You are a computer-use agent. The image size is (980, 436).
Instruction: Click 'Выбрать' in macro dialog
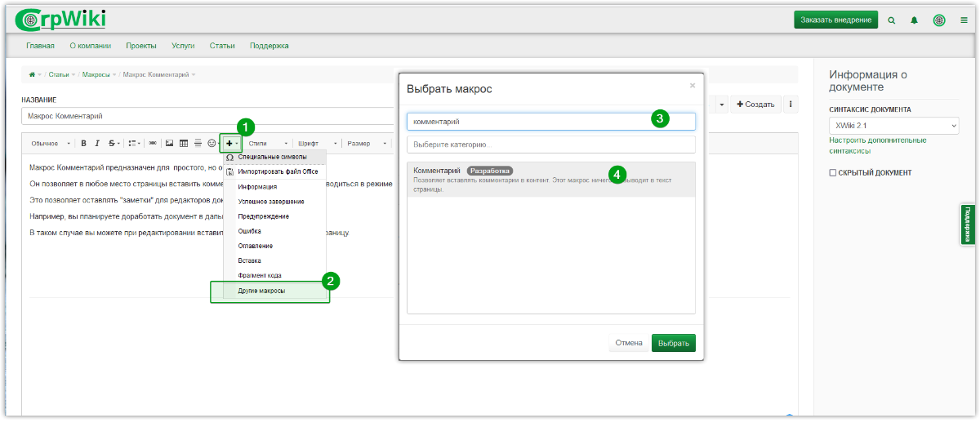[674, 343]
